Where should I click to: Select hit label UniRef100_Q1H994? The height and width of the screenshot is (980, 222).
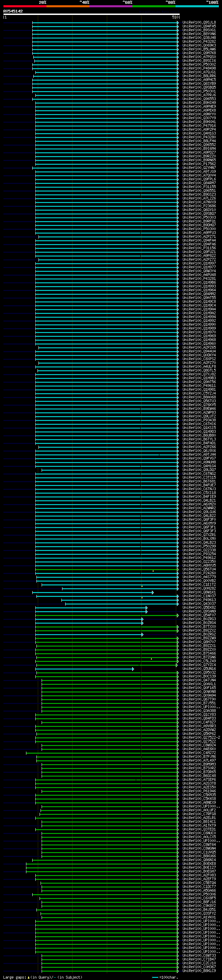click(x=199, y=317)
